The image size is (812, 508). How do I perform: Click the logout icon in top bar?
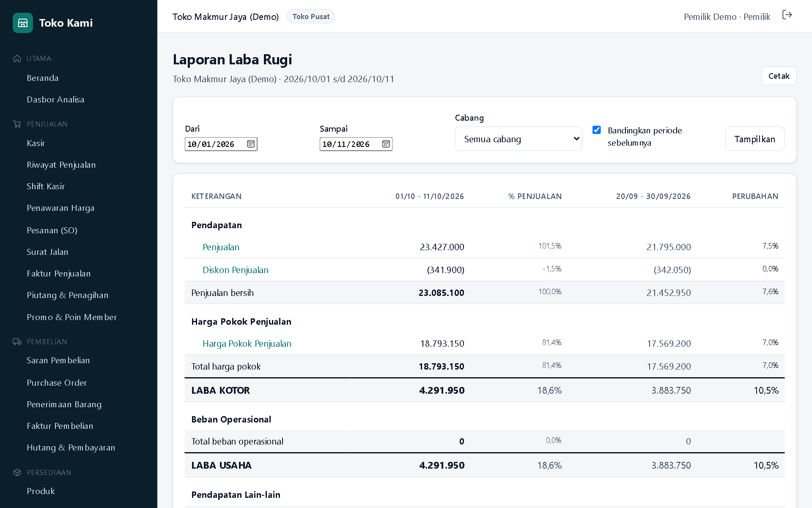tap(787, 15)
